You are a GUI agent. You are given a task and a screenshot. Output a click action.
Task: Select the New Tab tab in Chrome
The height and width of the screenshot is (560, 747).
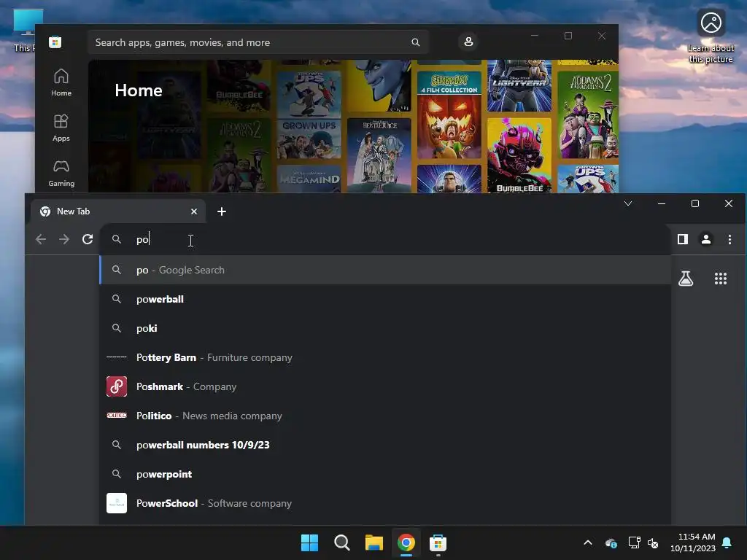118,211
